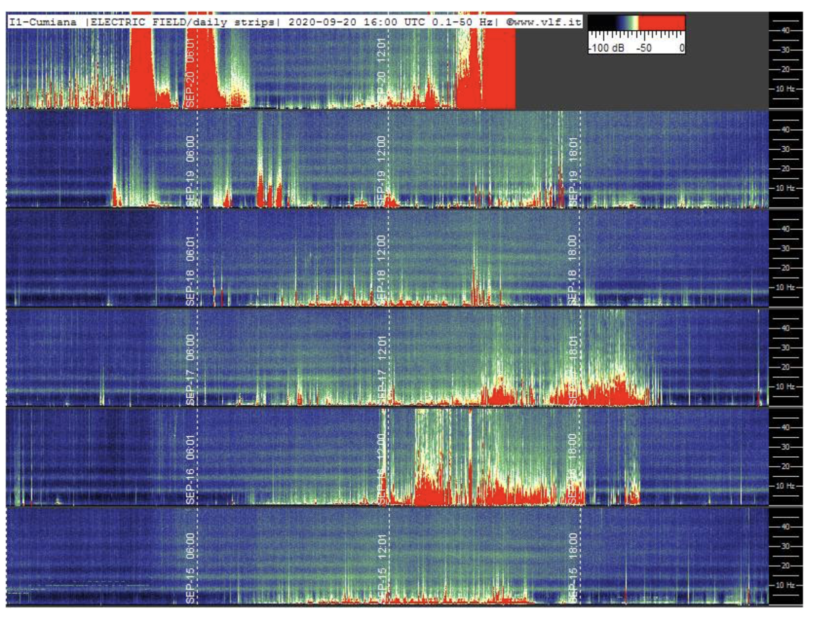840x620 pixels.
Task: Click the 10 Hz axis label beside SEP-15 strip
Action: tap(785, 585)
